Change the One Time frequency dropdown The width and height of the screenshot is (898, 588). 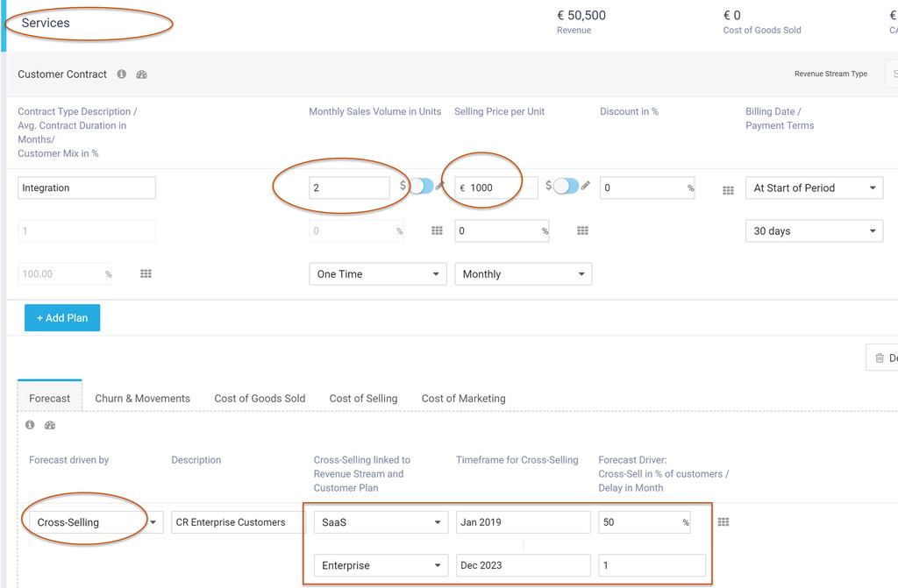tap(377, 273)
